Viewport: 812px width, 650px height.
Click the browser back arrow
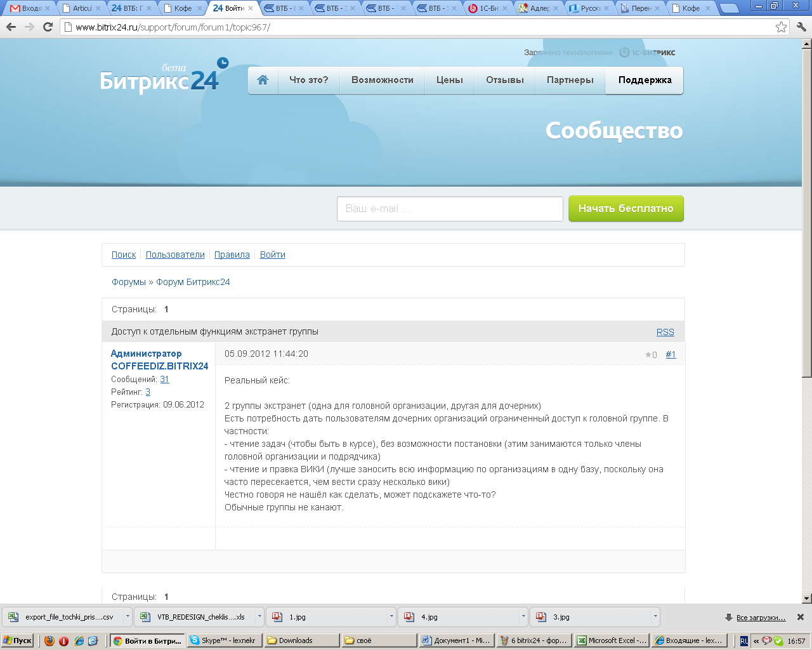11,27
